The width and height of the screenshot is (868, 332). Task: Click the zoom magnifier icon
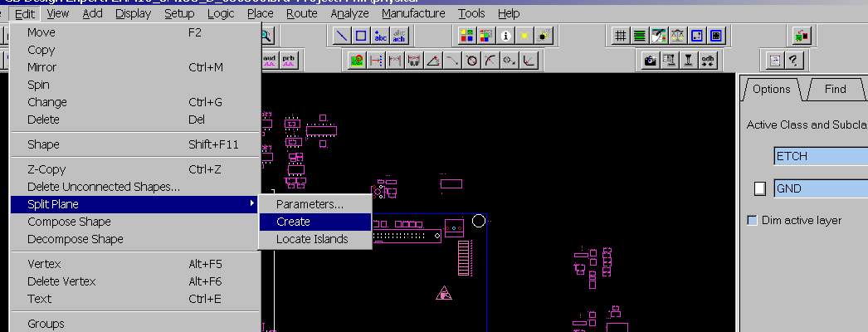(266, 36)
